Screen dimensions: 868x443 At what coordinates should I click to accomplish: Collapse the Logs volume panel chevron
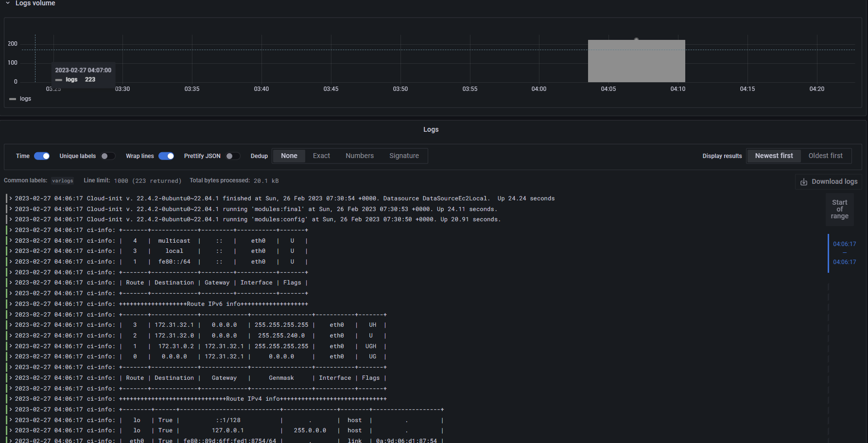tap(8, 3)
